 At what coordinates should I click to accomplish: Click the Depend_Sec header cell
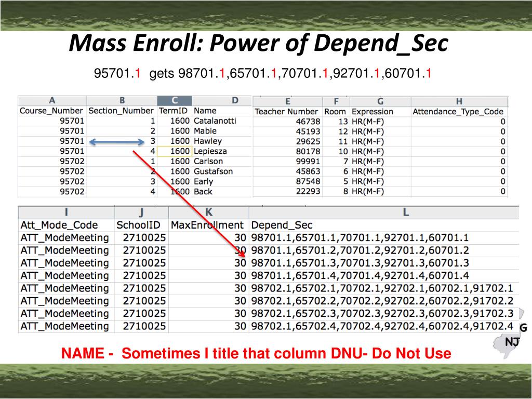pyautogui.click(x=384, y=225)
